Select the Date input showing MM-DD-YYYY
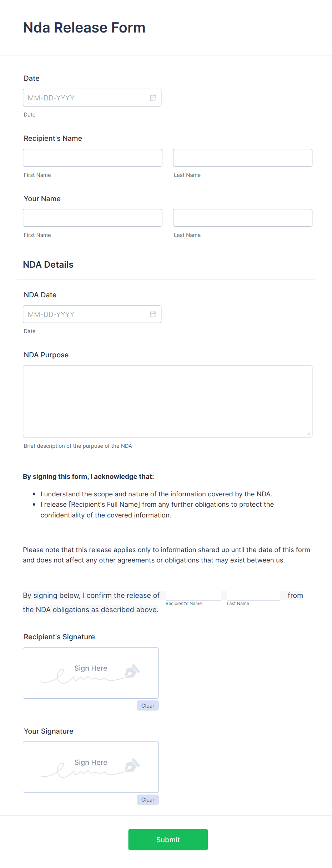 [x=82, y=97]
